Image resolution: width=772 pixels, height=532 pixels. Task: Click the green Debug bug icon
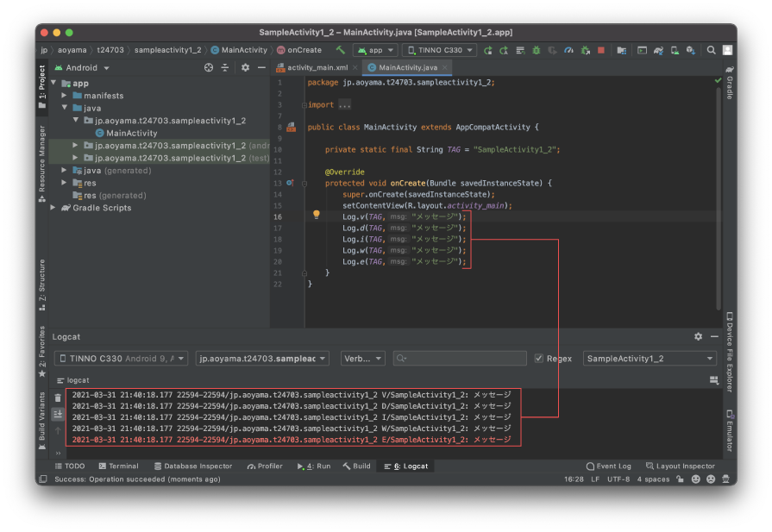click(x=537, y=50)
